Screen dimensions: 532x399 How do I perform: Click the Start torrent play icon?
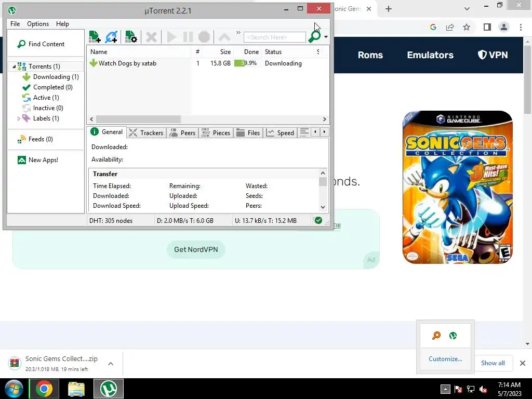[171, 37]
